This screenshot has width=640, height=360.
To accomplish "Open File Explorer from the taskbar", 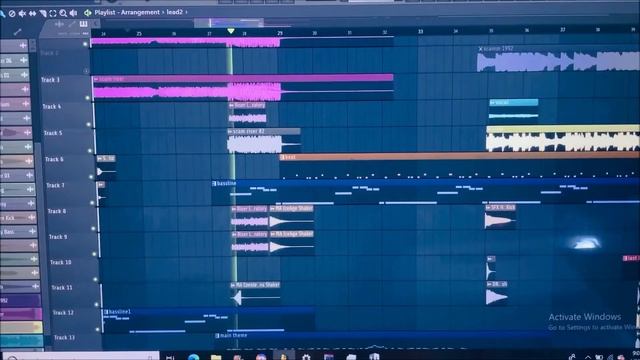I will [216, 358].
